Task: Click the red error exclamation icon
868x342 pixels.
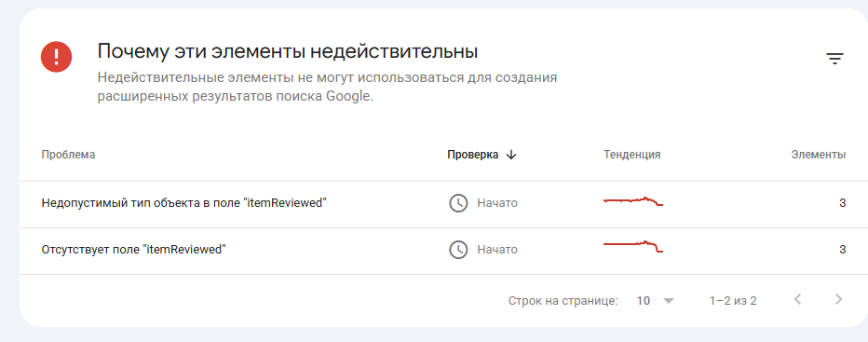Action: pos(57,57)
